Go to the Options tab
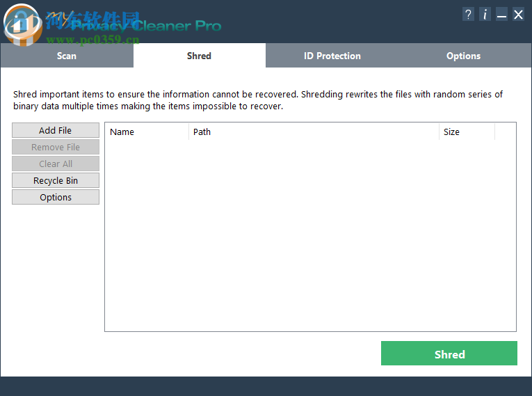Screen dimensions: 532x396 coord(463,56)
